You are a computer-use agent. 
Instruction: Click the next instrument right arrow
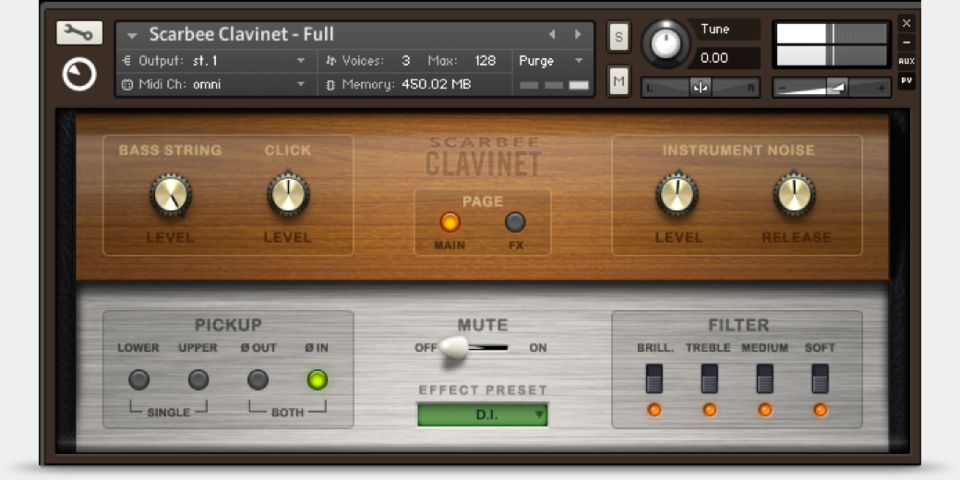pos(577,34)
